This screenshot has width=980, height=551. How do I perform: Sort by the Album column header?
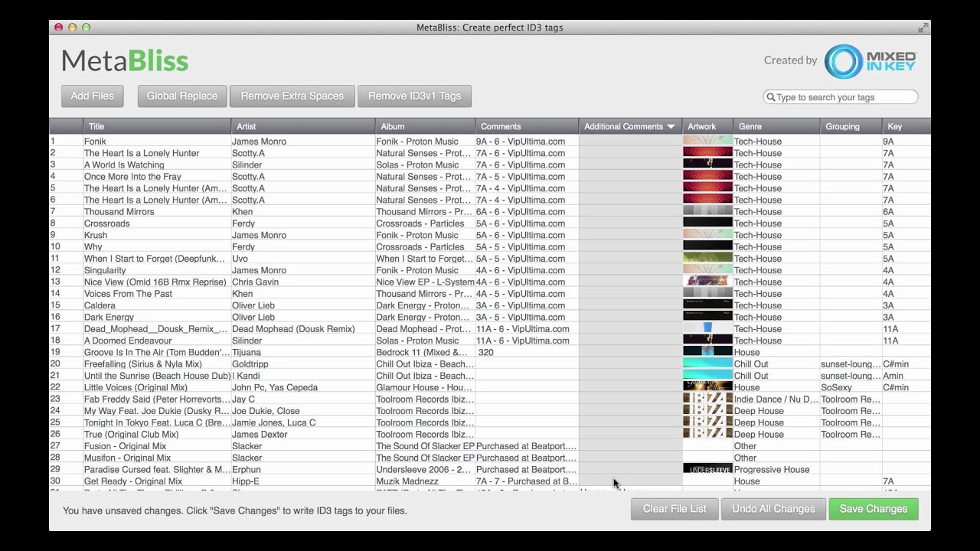click(x=425, y=126)
